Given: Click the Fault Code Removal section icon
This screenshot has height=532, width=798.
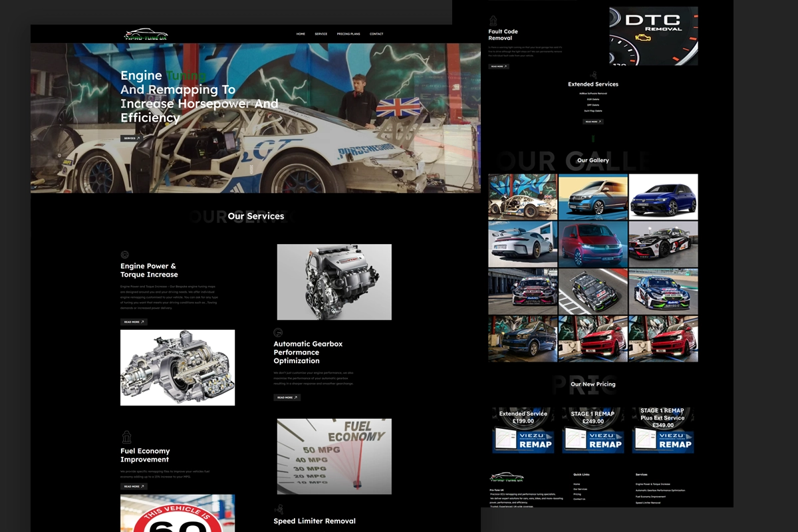Looking at the screenshot, I should click(493, 21).
